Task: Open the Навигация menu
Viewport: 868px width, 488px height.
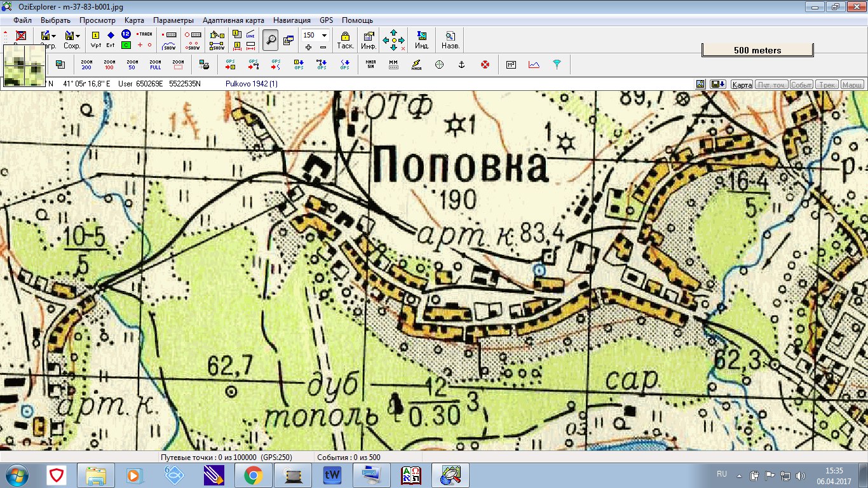Action: (292, 20)
